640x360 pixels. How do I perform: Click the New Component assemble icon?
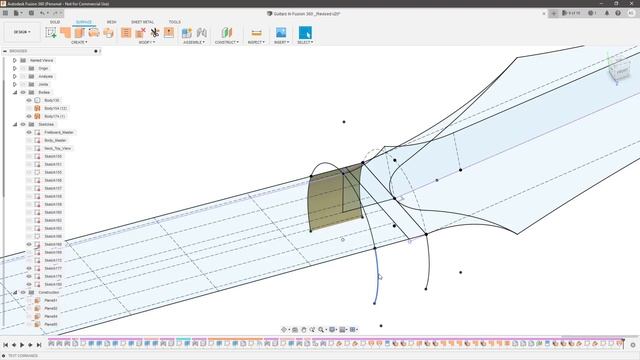pos(187,33)
